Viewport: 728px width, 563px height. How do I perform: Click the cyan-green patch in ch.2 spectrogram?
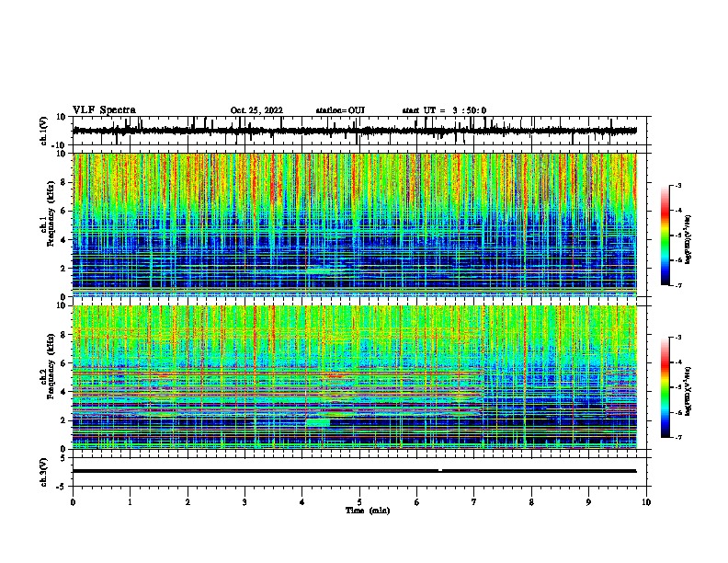(x=318, y=423)
